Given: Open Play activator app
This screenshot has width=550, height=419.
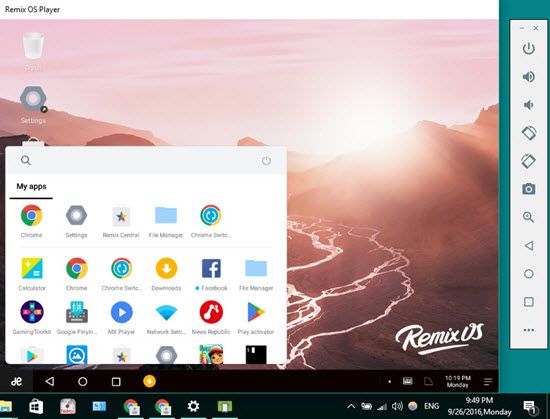Looking at the screenshot, I should click(x=256, y=317).
